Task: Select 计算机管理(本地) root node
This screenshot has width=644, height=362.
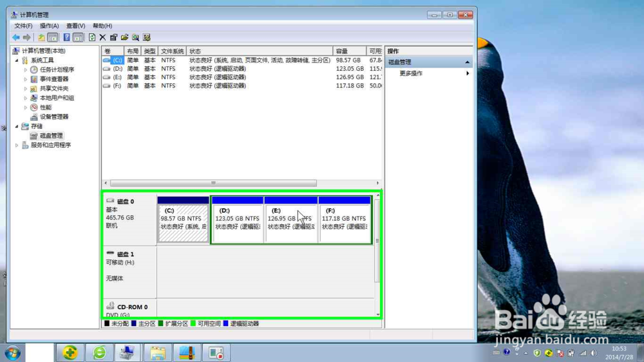Action: pos(43,50)
